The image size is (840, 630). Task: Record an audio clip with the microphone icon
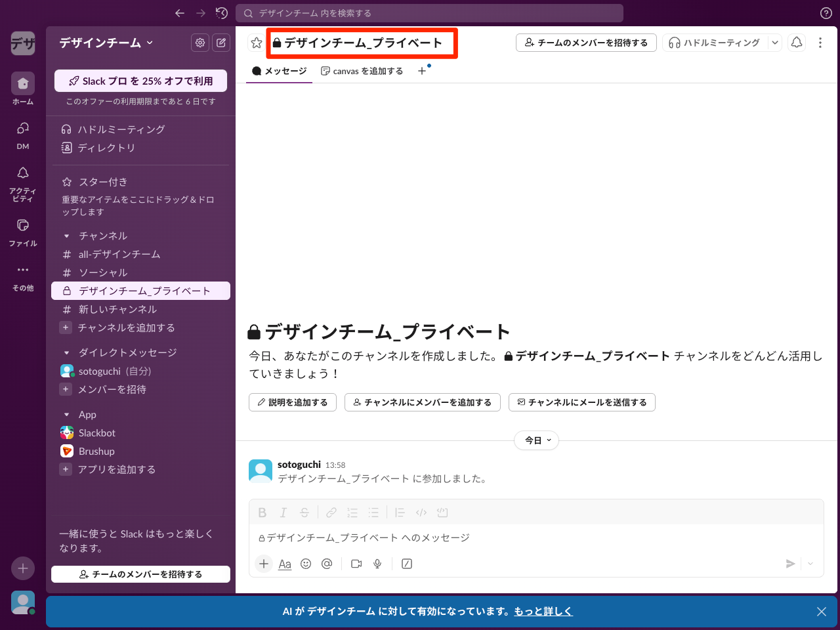point(377,563)
